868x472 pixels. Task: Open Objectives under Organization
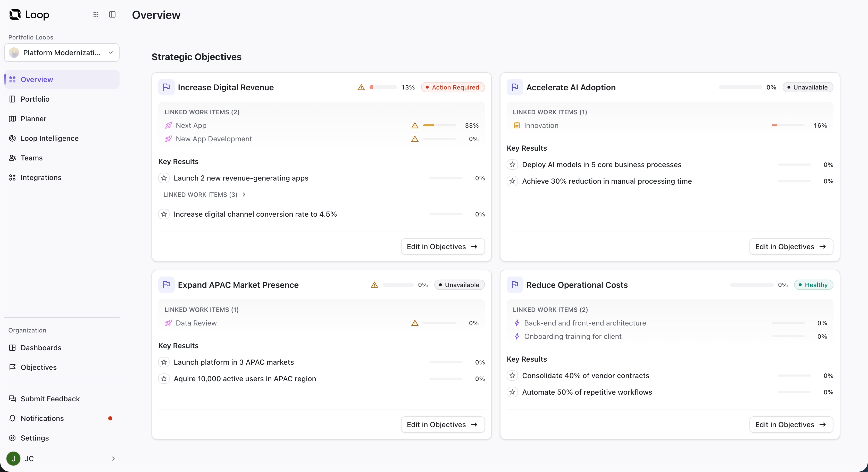click(x=62, y=367)
